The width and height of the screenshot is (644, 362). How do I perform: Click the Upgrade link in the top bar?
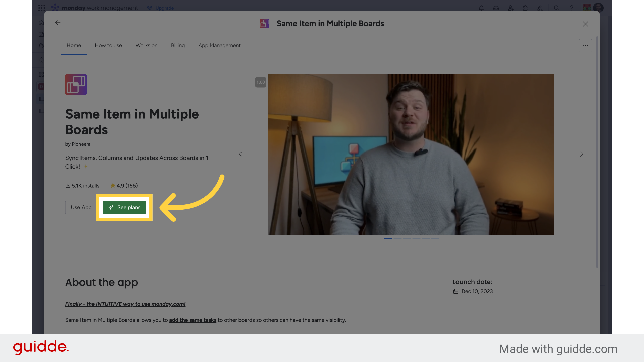[160, 8]
